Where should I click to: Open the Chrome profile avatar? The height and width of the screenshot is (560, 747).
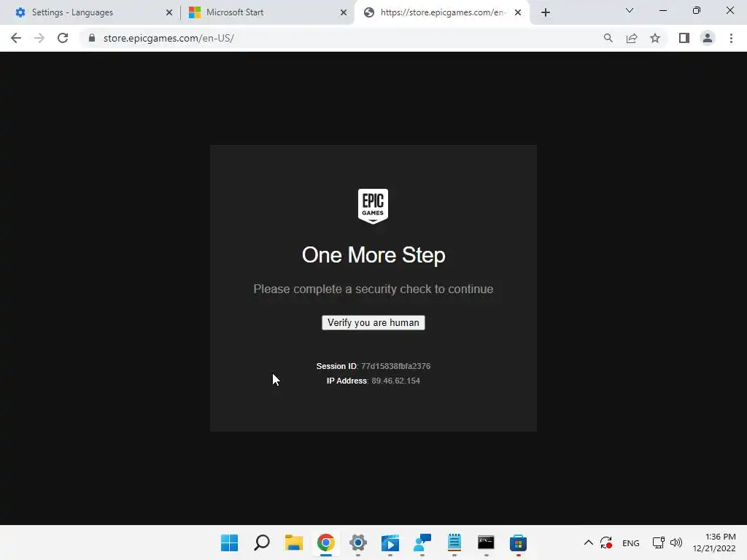[x=708, y=38]
